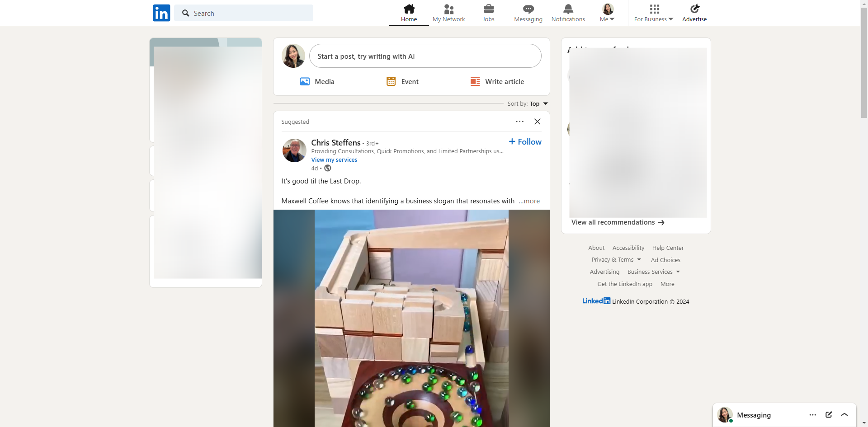This screenshot has width=868, height=427.
Task: Open Help Center link
Action: [x=668, y=248]
